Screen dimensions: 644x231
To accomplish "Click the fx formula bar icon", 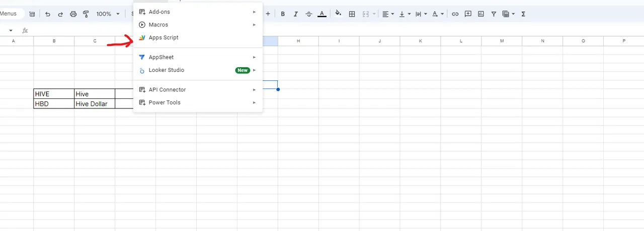I will (x=25, y=31).
